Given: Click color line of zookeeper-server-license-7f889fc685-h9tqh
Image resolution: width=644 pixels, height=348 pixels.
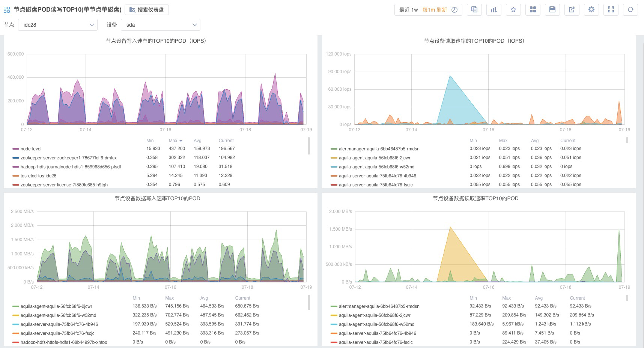Looking at the screenshot, I should click(15, 185).
